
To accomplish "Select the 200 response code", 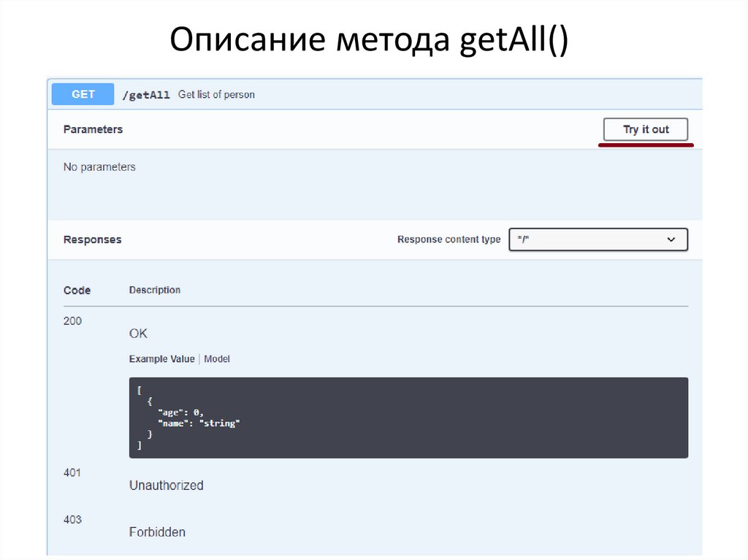I will pos(72,321).
